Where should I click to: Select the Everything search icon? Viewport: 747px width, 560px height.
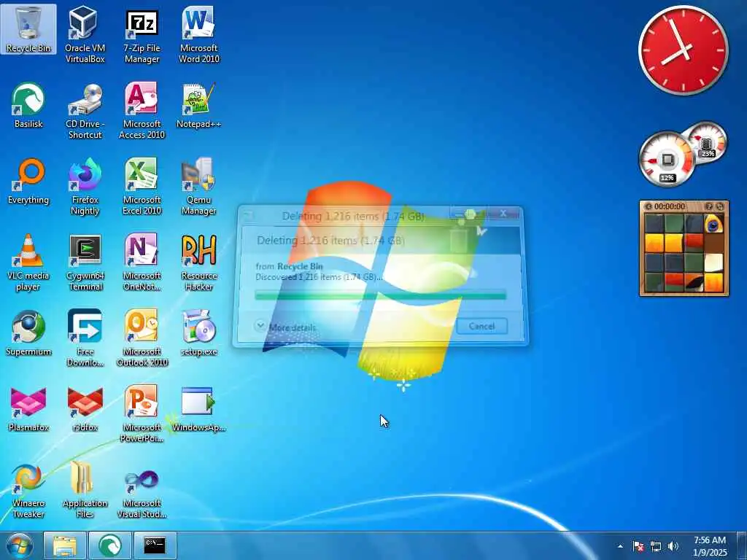(x=28, y=181)
